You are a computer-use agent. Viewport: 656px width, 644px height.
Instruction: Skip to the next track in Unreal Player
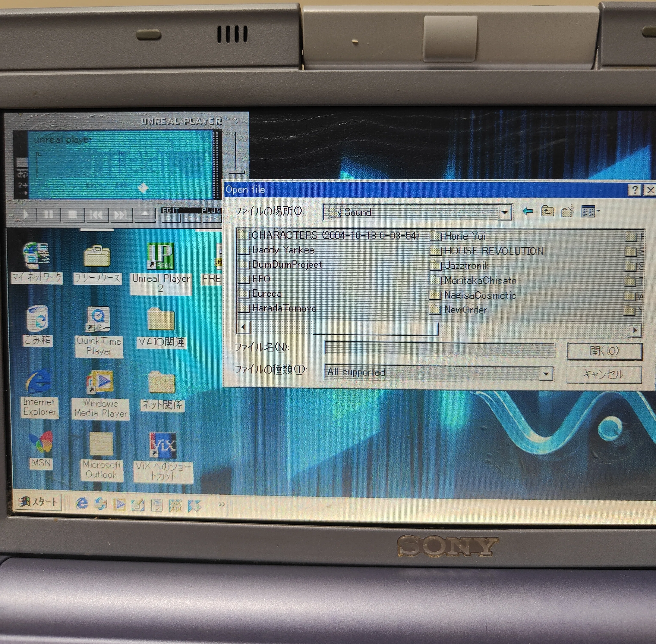121,215
